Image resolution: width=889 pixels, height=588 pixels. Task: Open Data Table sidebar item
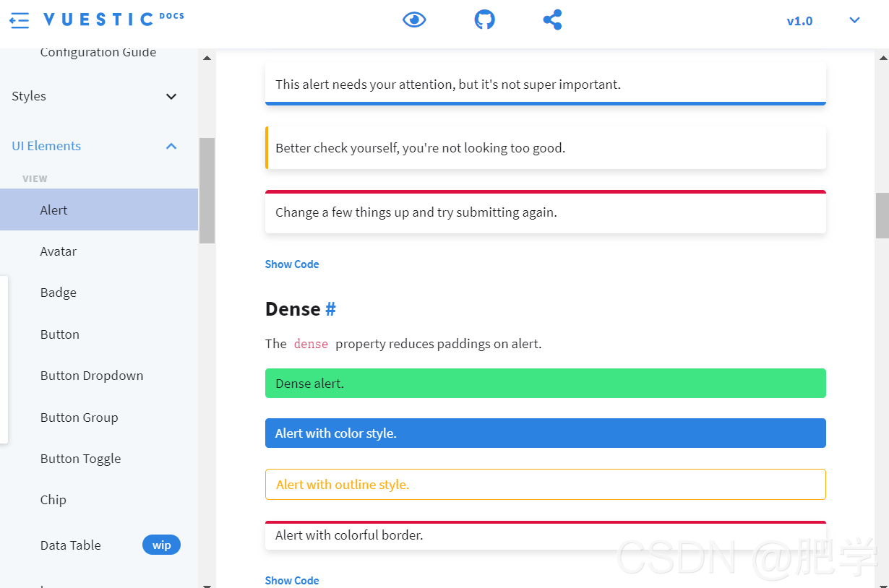coord(71,545)
